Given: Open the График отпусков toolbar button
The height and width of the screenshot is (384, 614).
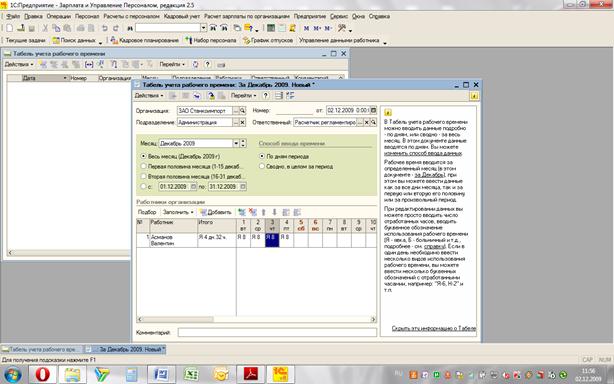Looking at the screenshot, I should point(268,40).
